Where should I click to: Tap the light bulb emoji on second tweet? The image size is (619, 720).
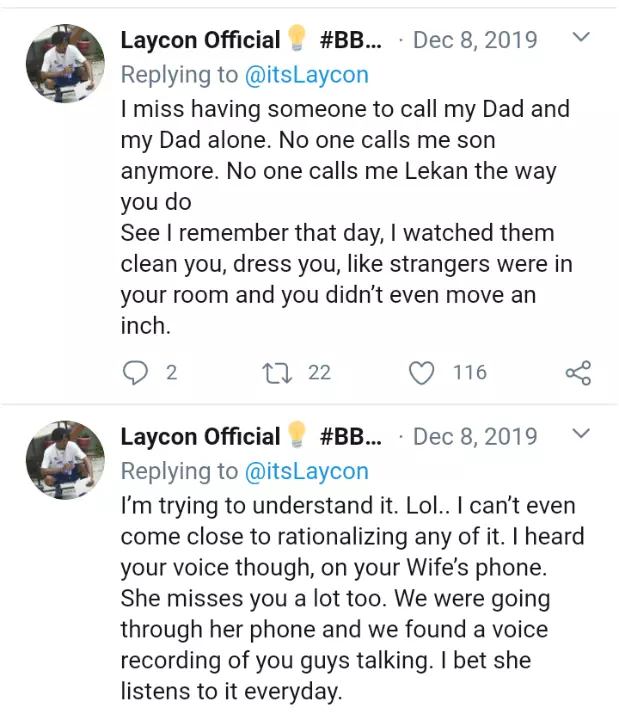(297, 435)
